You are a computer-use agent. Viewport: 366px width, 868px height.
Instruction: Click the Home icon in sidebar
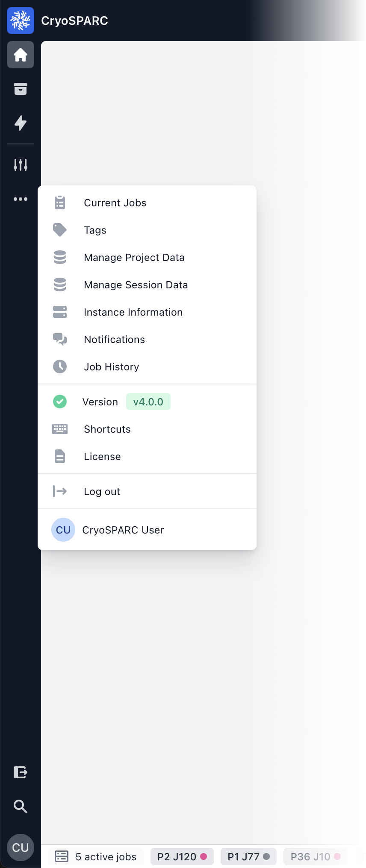21,55
